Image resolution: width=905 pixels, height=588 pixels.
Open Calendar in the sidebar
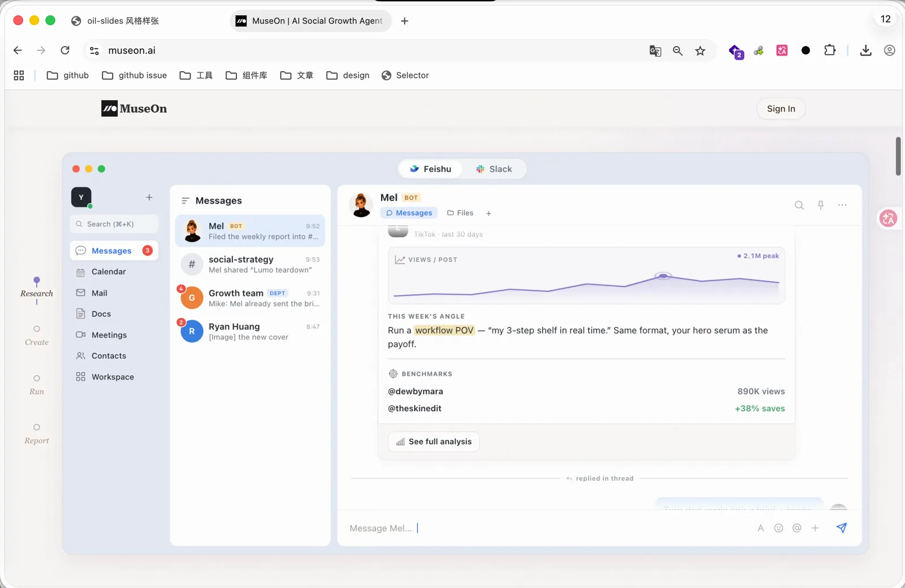click(x=114, y=272)
